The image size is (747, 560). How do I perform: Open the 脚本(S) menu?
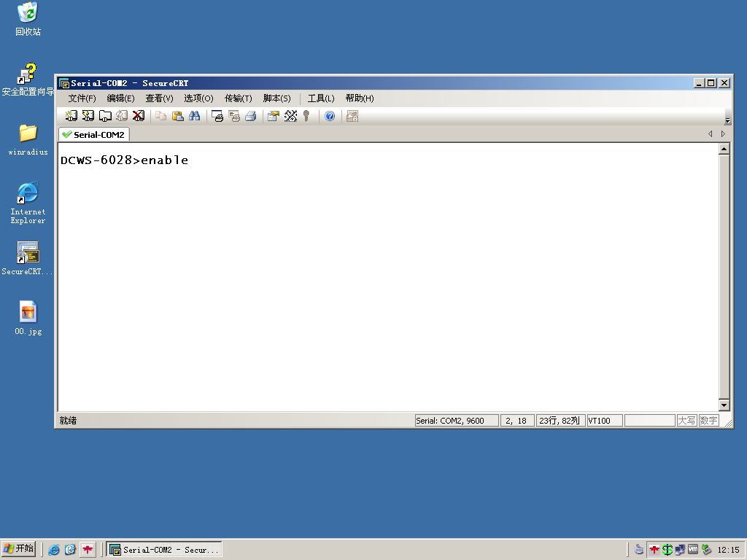(276, 98)
